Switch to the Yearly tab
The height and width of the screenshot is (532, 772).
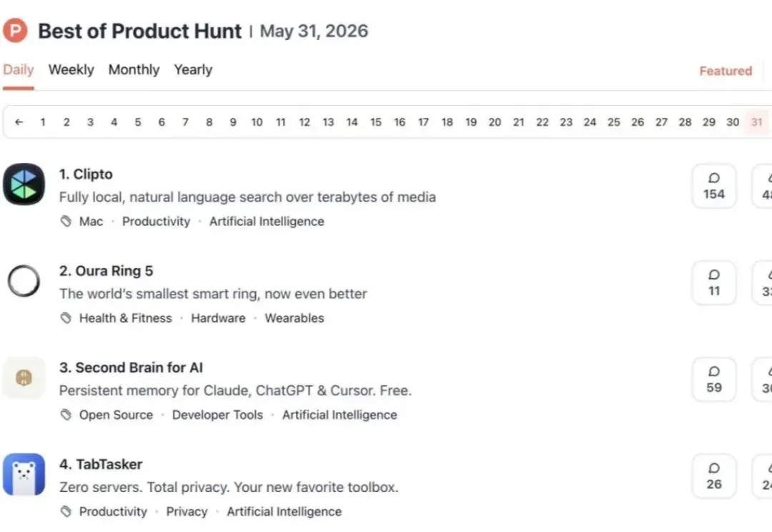click(193, 69)
